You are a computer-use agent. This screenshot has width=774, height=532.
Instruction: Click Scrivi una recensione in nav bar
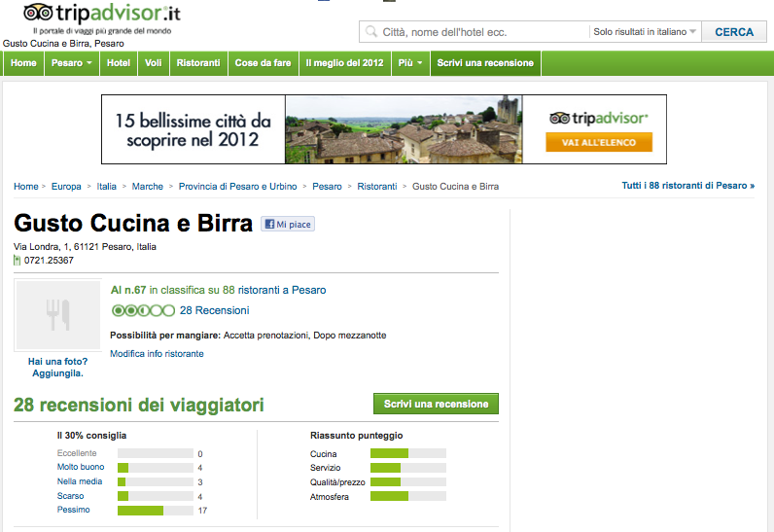(x=486, y=63)
